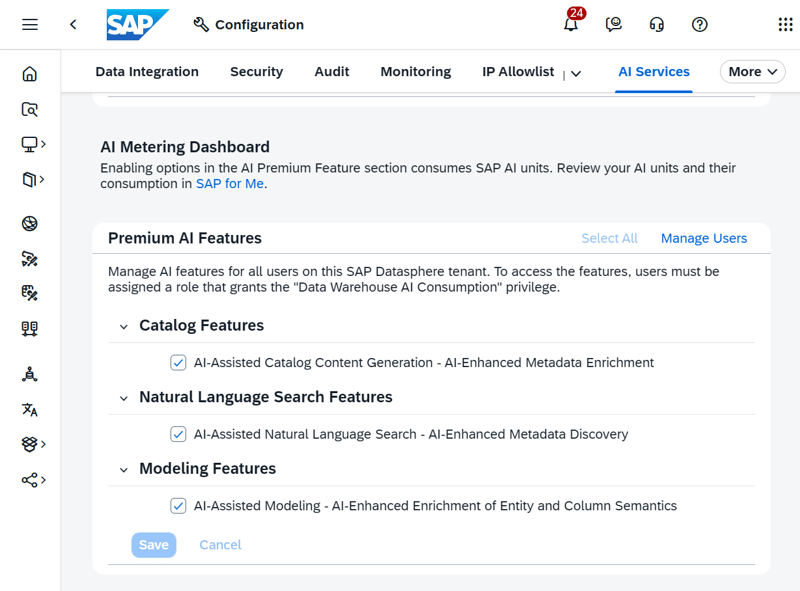Switch to the Data Integration tab
This screenshot has height=591, width=800.
[x=147, y=72]
